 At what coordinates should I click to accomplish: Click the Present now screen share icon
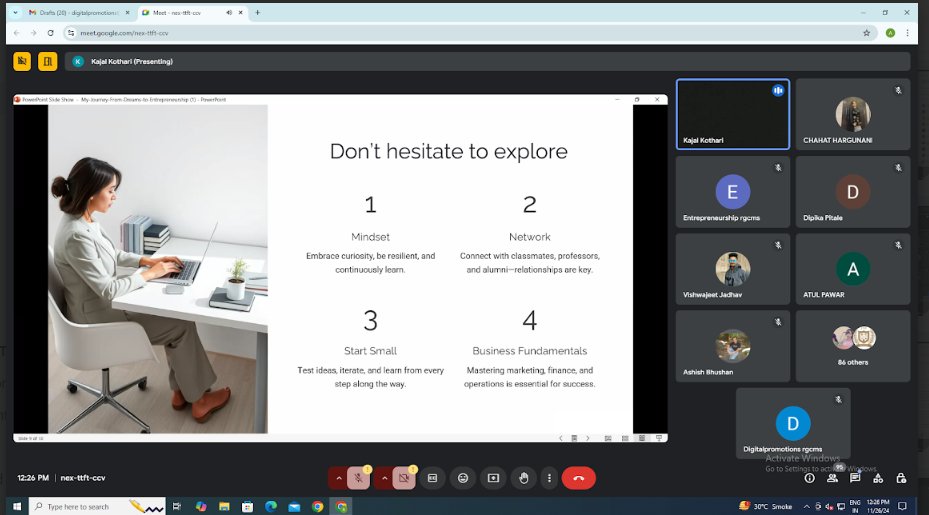[493, 478]
